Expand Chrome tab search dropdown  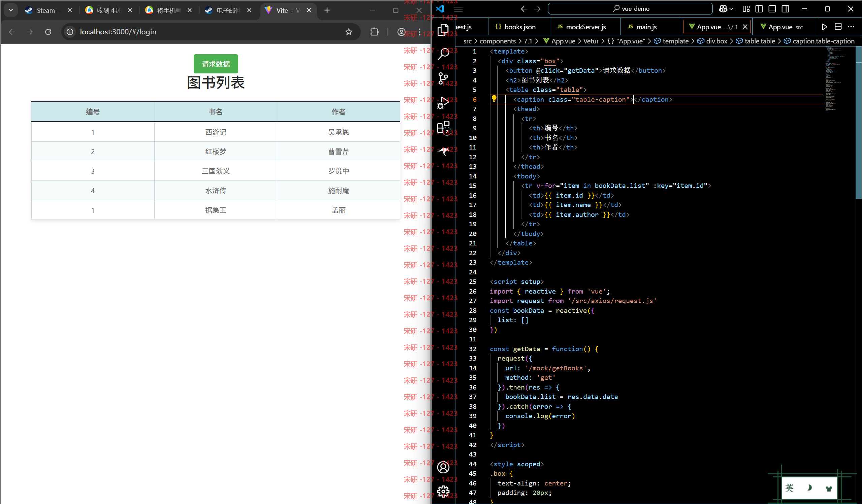tap(10, 10)
